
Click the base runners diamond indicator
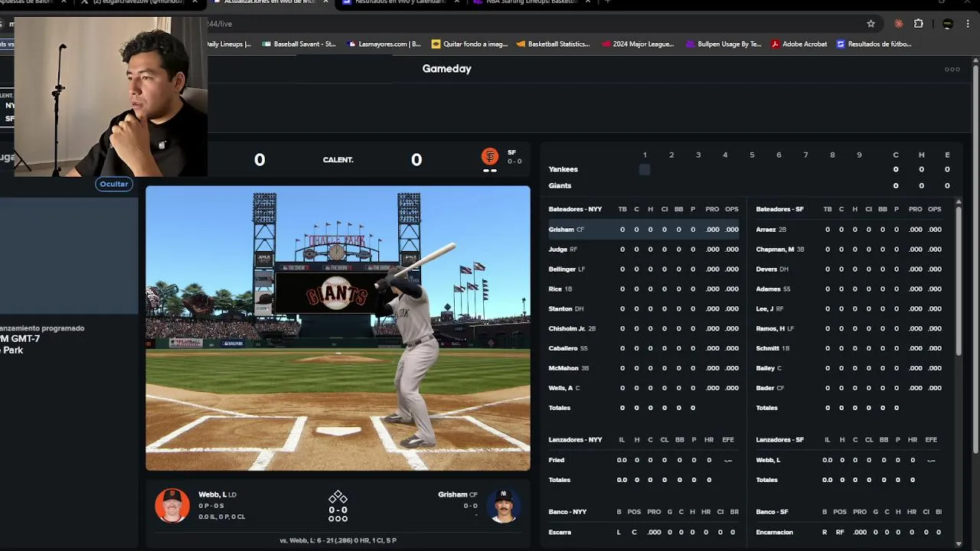[x=338, y=497]
